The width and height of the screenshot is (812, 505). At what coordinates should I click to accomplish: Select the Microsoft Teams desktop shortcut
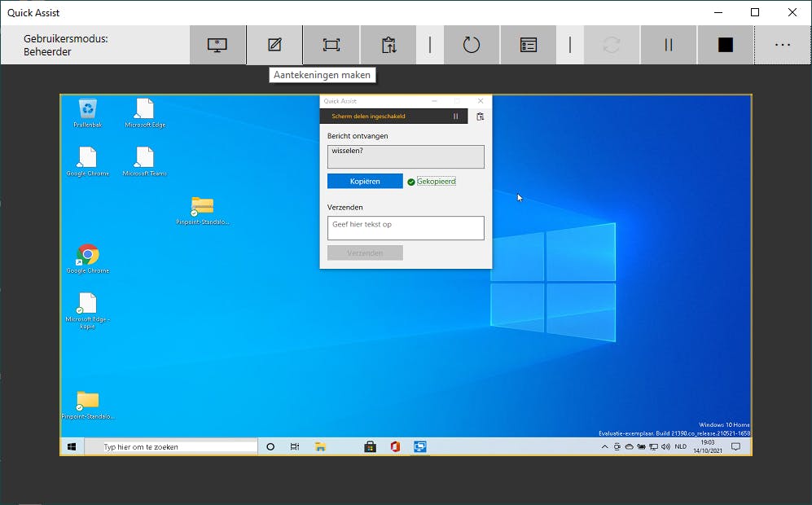(144, 161)
